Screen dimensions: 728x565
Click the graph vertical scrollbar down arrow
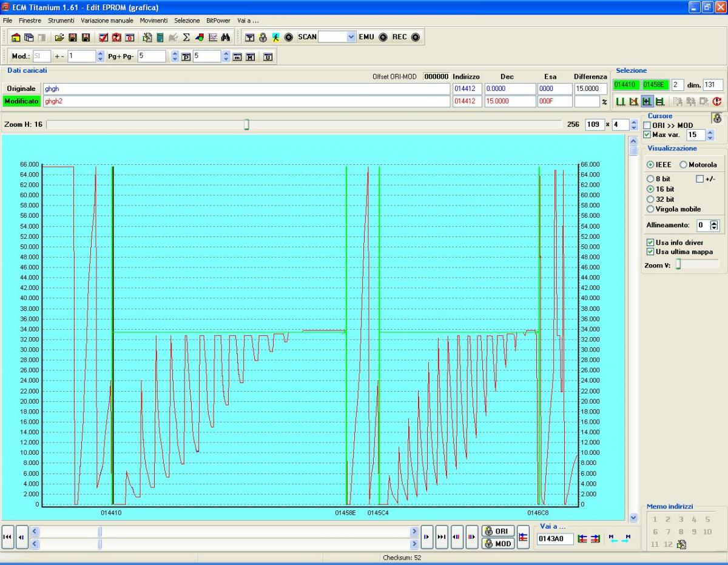[x=634, y=518]
